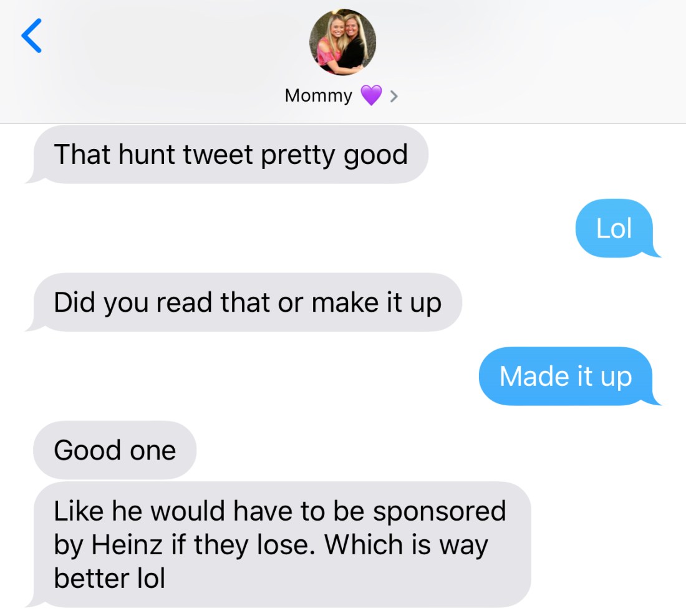Expand contact details chevron beside Mommy
Image resolution: width=686 pixels, height=616 pixels.
394,97
